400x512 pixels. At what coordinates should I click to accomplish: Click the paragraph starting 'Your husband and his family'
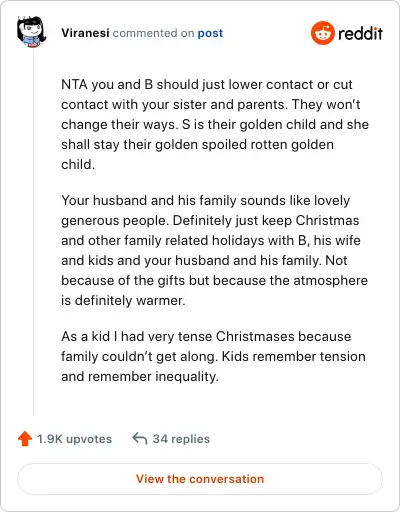tap(214, 250)
